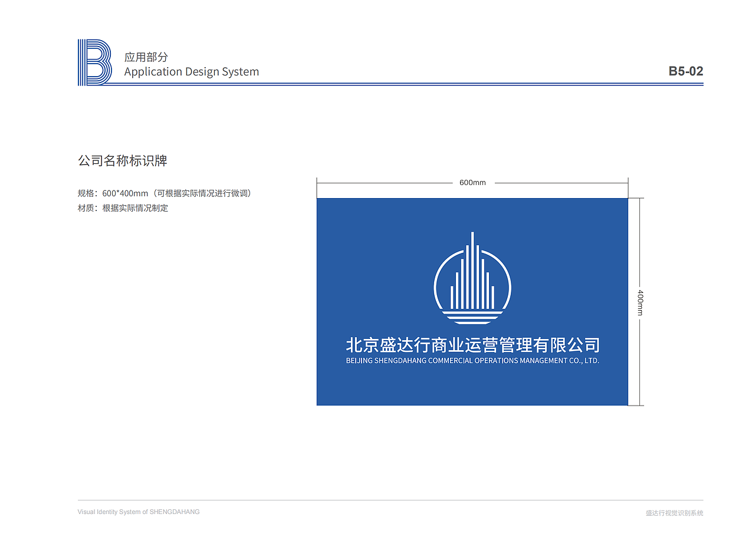Select the '应用部分' header text
This screenshot has height=560, width=755.
tap(146, 57)
